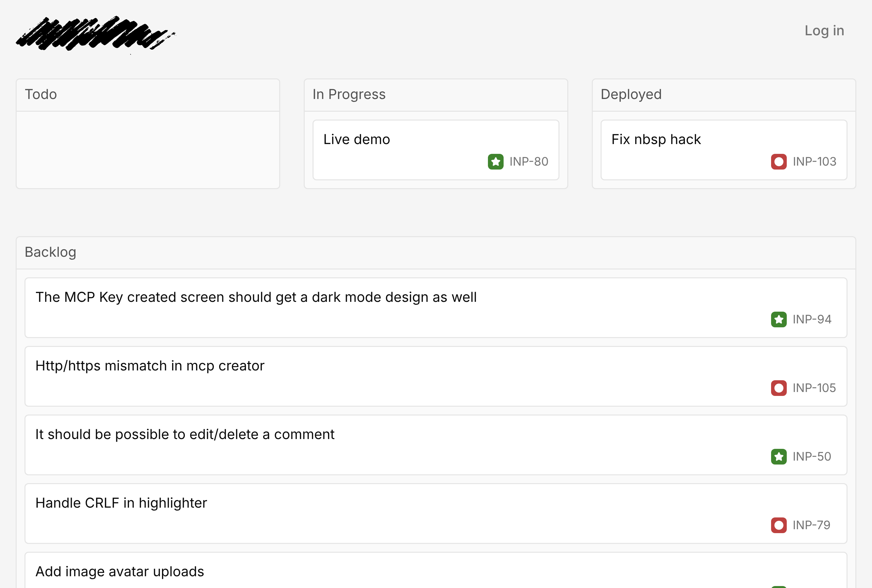Click the scribbled logo in the top left
The image size is (872, 588).
[x=96, y=34]
